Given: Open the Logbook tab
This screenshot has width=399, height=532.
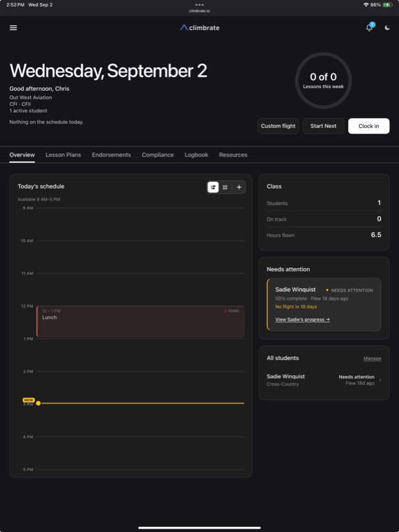Looking at the screenshot, I should pyautogui.click(x=197, y=155).
